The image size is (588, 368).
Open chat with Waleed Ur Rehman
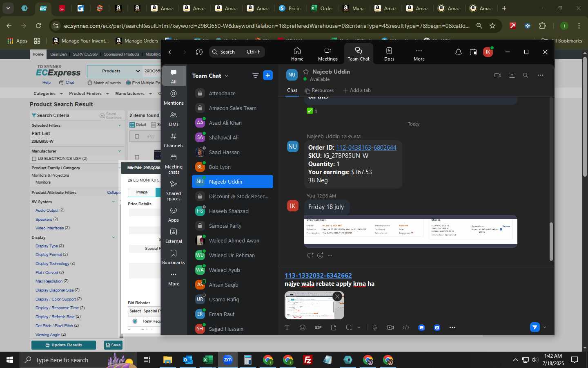(x=232, y=255)
